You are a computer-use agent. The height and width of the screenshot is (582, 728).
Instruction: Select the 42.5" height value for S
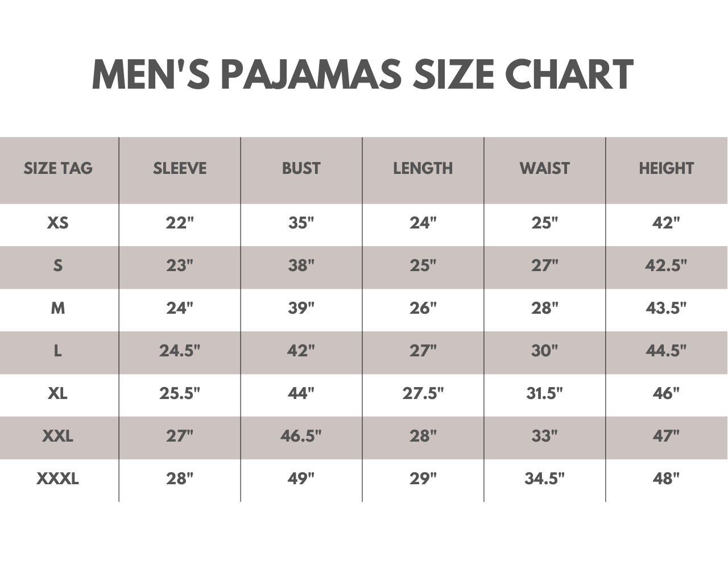666,265
